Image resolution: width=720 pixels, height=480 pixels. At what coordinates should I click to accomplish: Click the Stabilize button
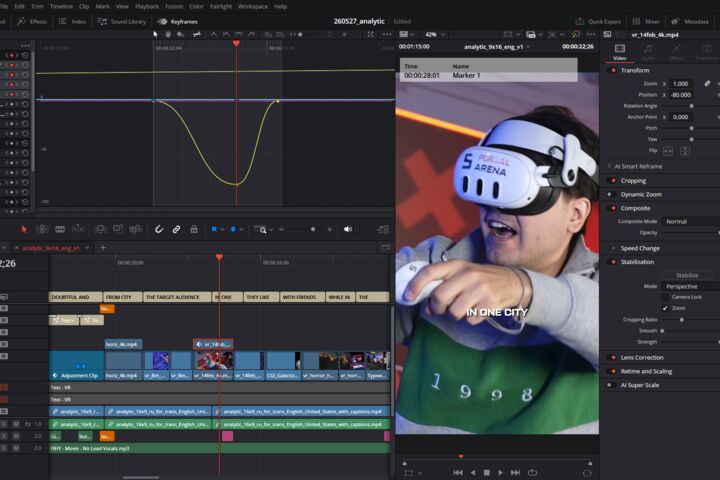[x=687, y=275]
